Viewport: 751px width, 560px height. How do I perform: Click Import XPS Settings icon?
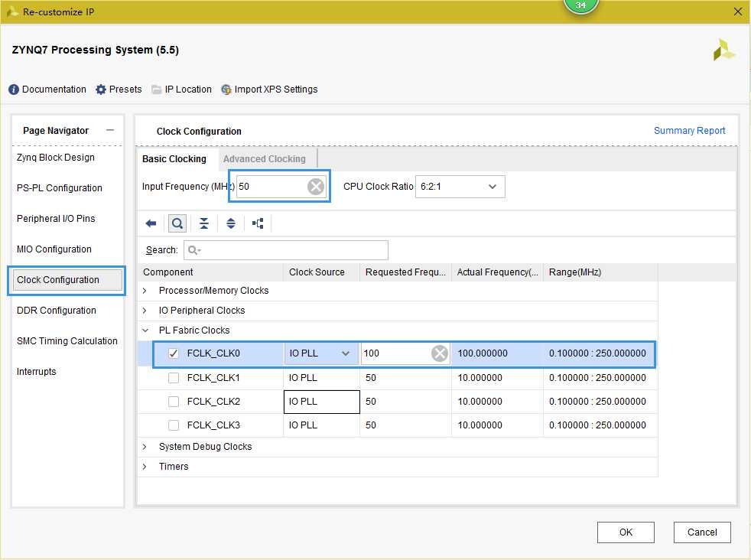tap(226, 90)
